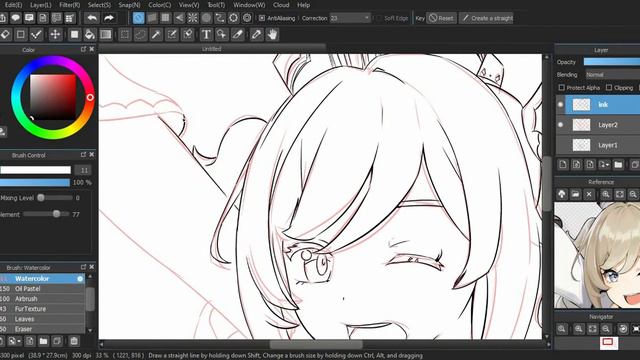
Task: Select the Bucket fill tool
Action: (x=89, y=35)
